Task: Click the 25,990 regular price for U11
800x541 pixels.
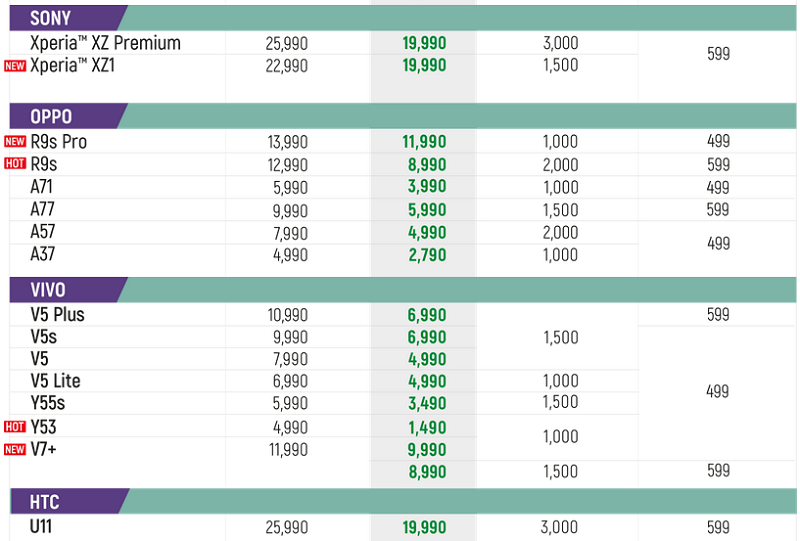Action: coord(287,527)
